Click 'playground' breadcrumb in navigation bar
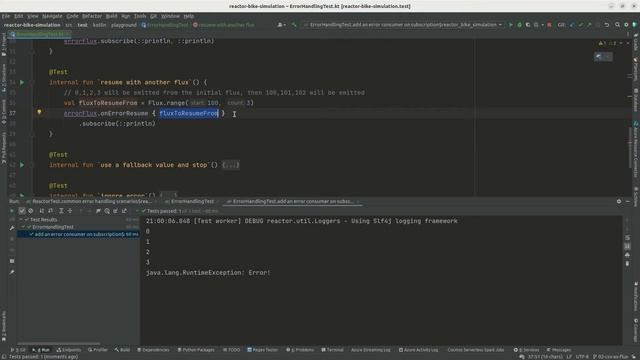Image resolution: width=640 pixels, height=360 pixels. click(124, 25)
